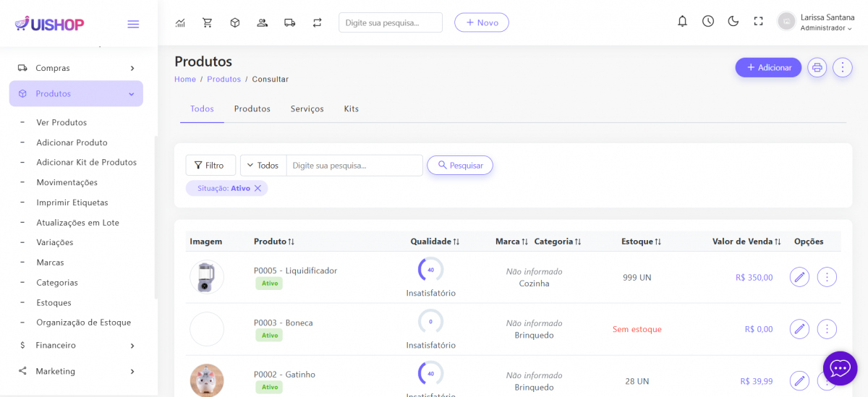Open the chat support bubble
Viewport: 868px width, 397px height.
click(x=840, y=369)
